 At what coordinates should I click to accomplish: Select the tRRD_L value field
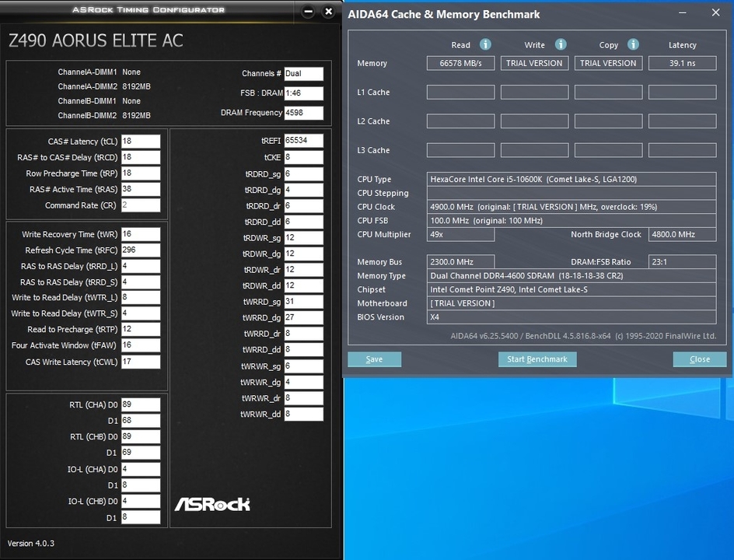coord(141,266)
